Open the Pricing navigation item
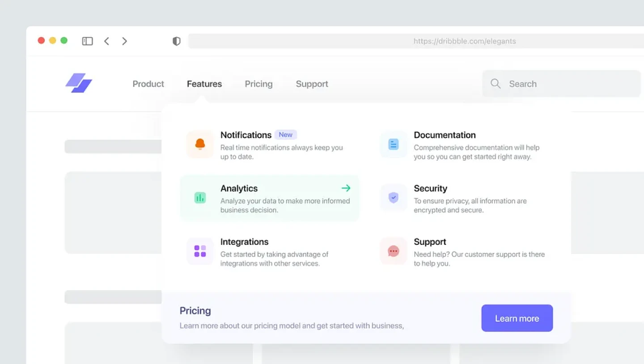 click(x=258, y=84)
